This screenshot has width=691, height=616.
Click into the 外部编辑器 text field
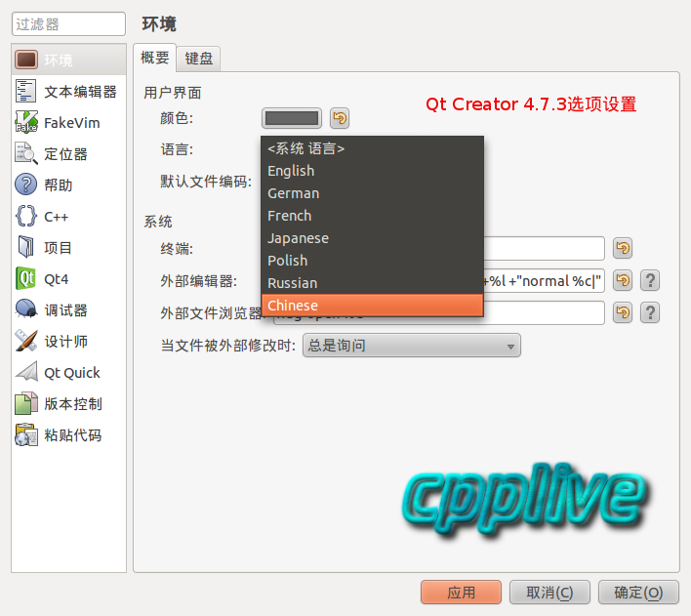coord(544,280)
